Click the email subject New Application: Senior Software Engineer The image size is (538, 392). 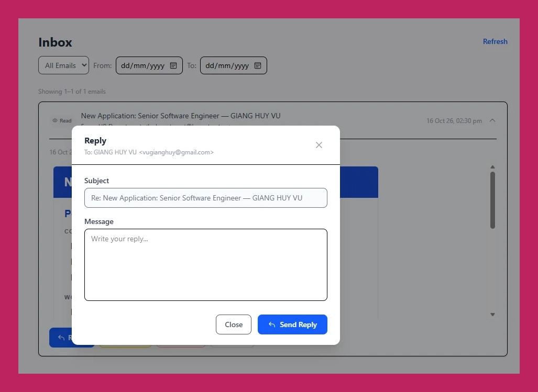[x=181, y=116]
